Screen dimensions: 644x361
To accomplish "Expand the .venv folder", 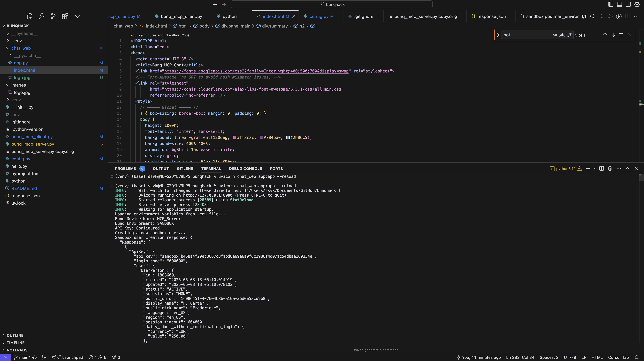I will point(8,40).
